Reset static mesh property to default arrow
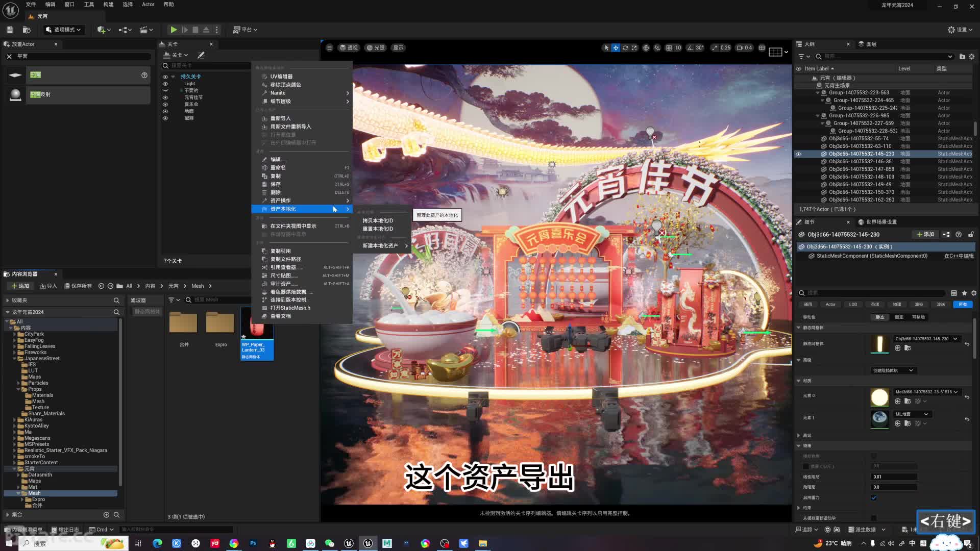Image resolution: width=980 pixels, height=551 pixels. tap(967, 344)
